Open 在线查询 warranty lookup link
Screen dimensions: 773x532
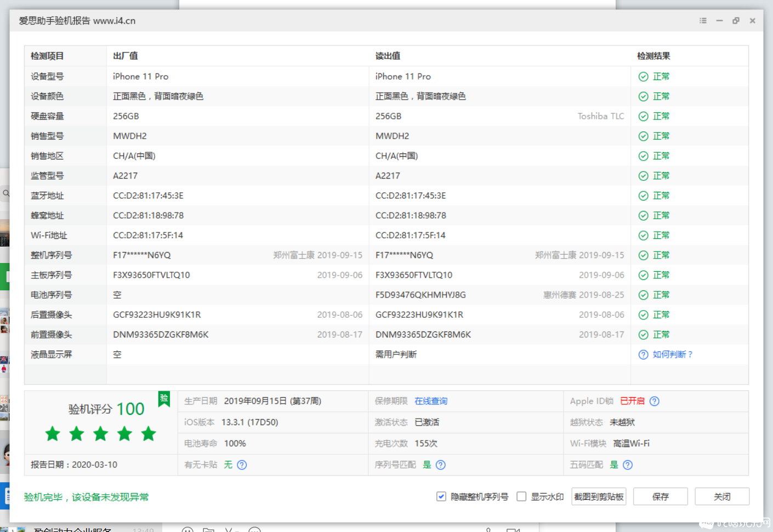431,401
